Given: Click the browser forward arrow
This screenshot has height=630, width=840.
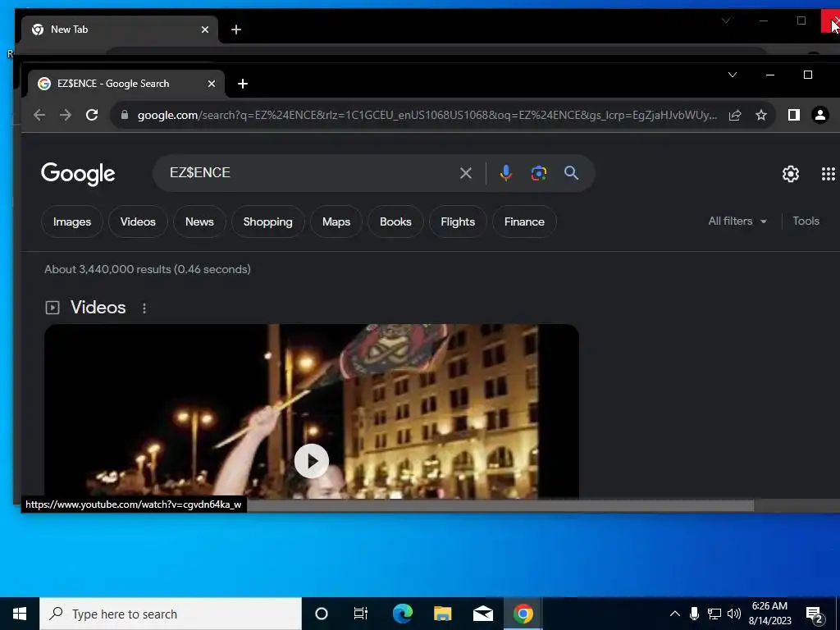Looking at the screenshot, I should coord(66,115).
